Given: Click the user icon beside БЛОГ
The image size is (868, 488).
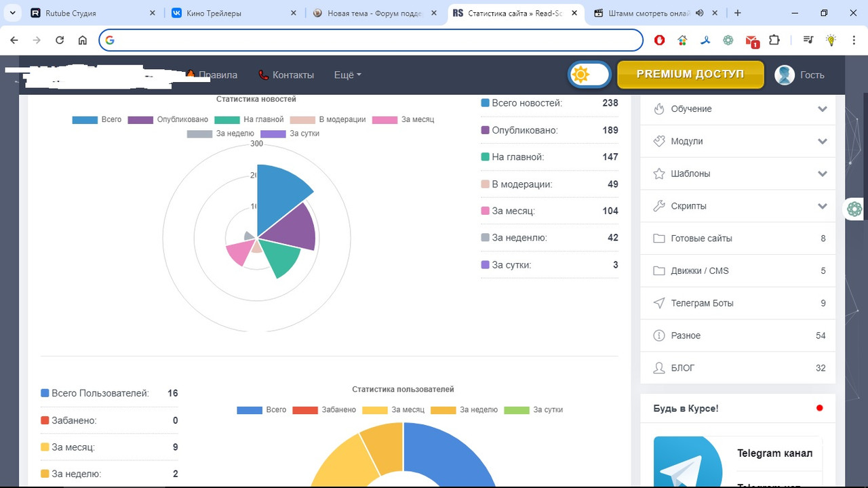Looking at the screenshot, I should point(658,368).
